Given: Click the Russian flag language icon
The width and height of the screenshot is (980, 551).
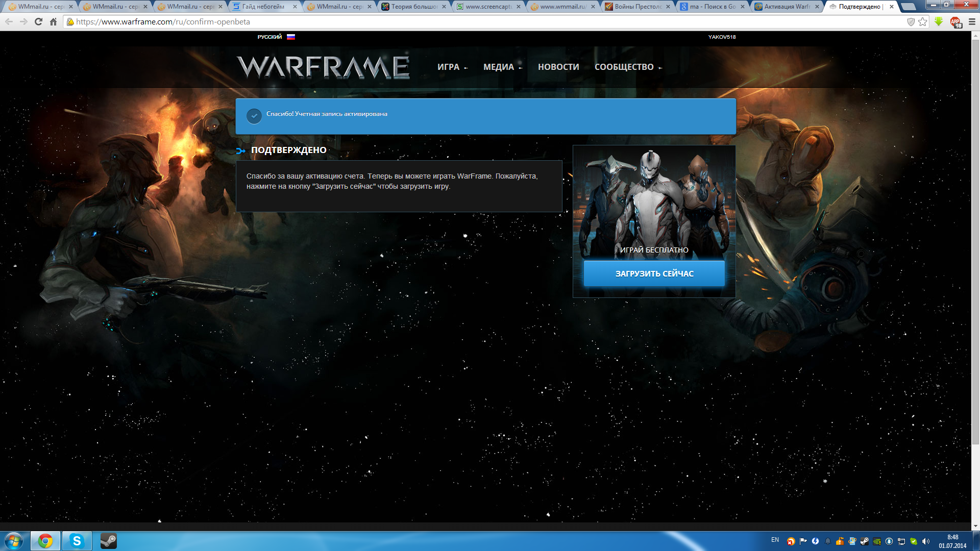Looking at the screenshot, I should 291,37.
